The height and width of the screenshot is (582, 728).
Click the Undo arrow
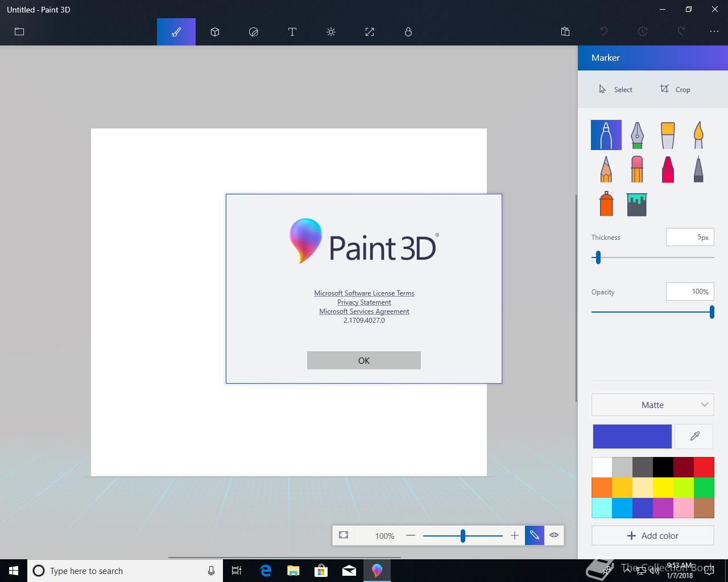coord(604,32)
